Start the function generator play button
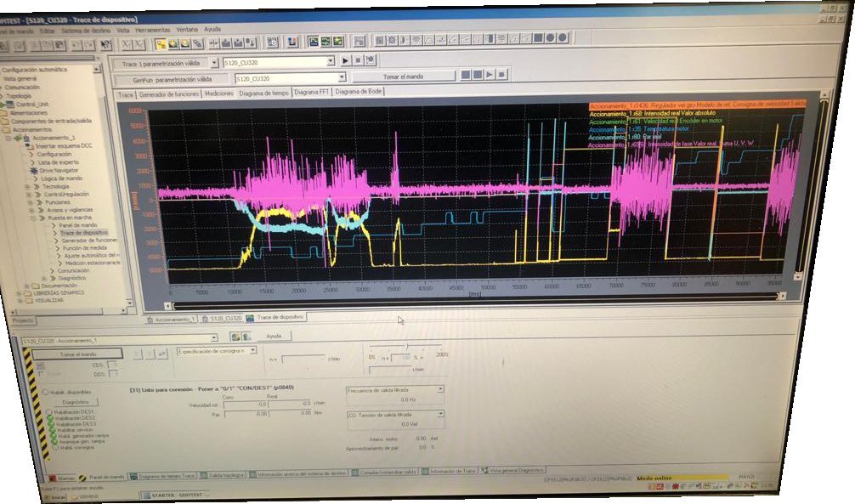 tap(490, 74)
